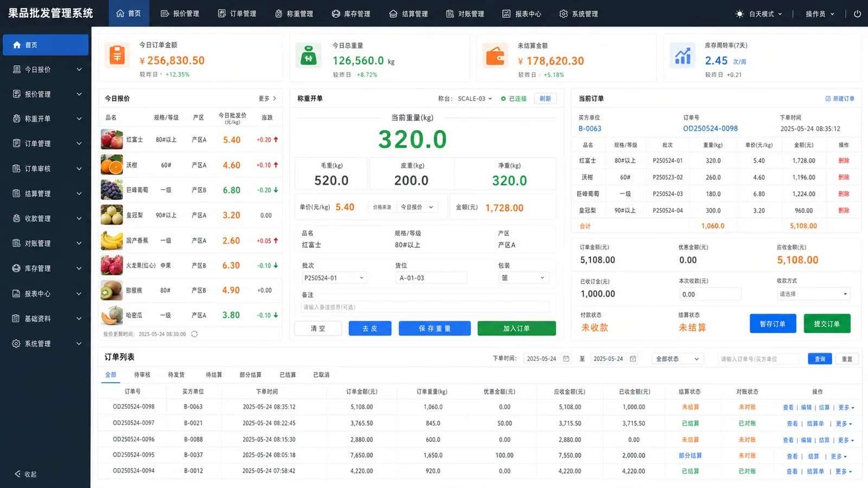Click 查看 for order OD250524-0097

pyautogui.click(x=793, y=424)
